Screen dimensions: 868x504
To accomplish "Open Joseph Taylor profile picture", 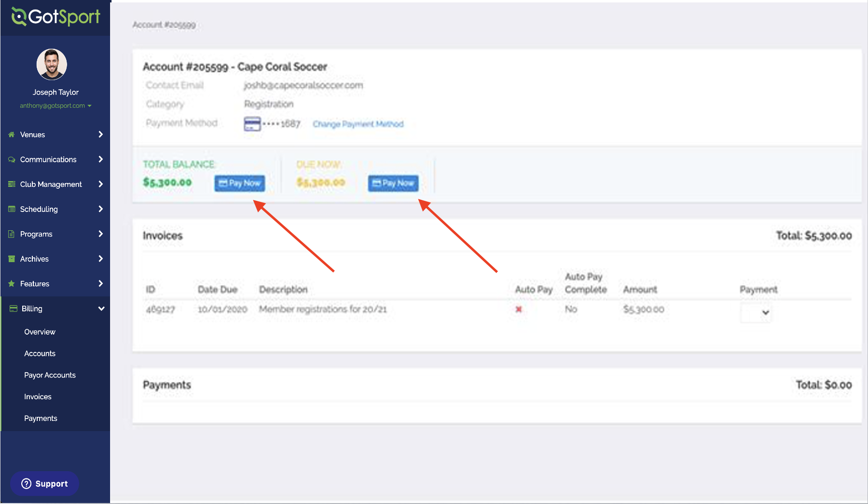I will tap(52, 64).
